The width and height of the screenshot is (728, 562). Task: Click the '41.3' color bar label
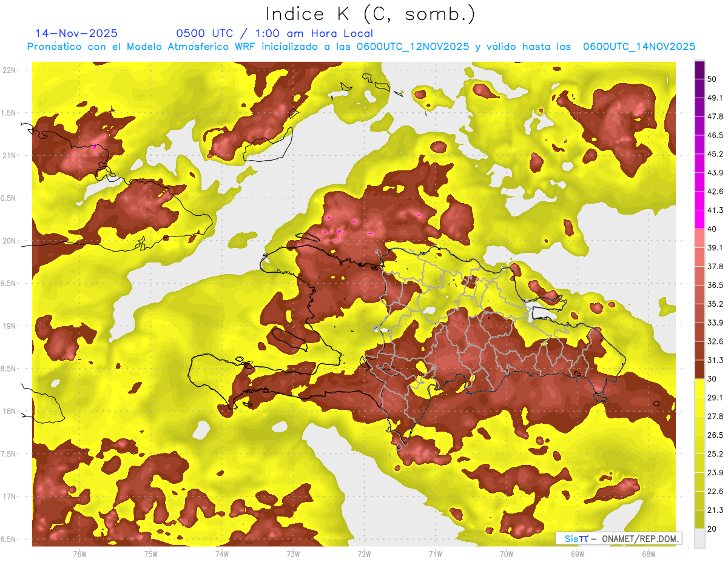pyautogui.click(x=715, y=210)
